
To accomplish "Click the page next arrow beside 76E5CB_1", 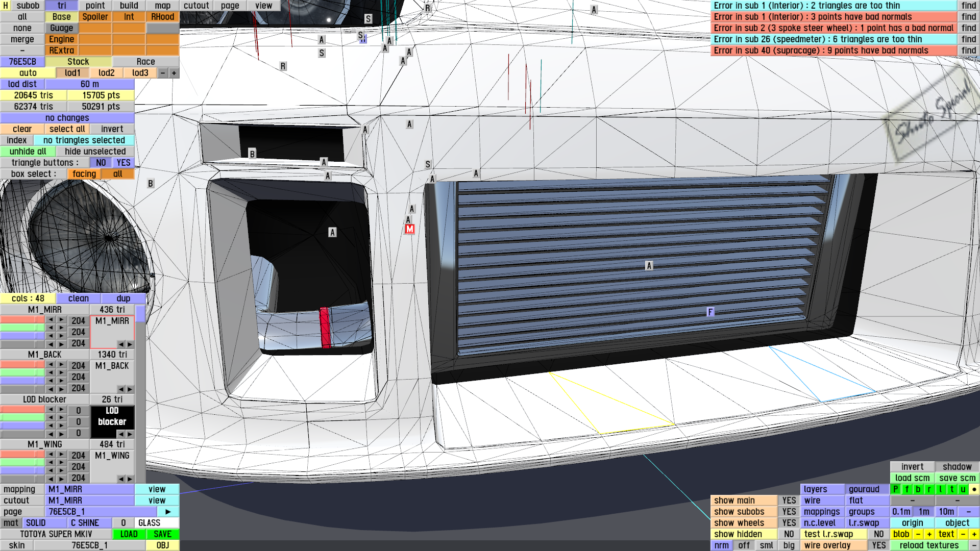I will 168,512.
